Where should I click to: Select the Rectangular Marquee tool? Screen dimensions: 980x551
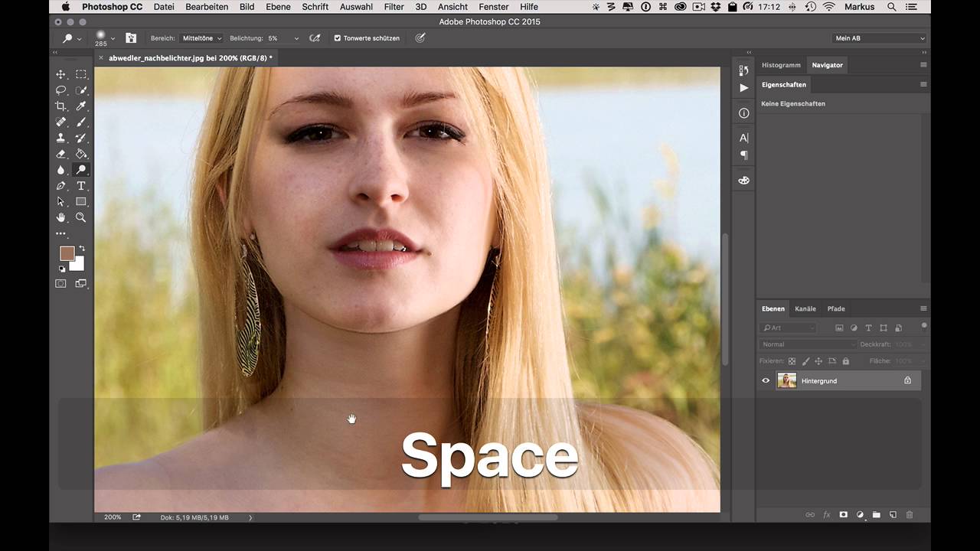(x=81, y=74)
